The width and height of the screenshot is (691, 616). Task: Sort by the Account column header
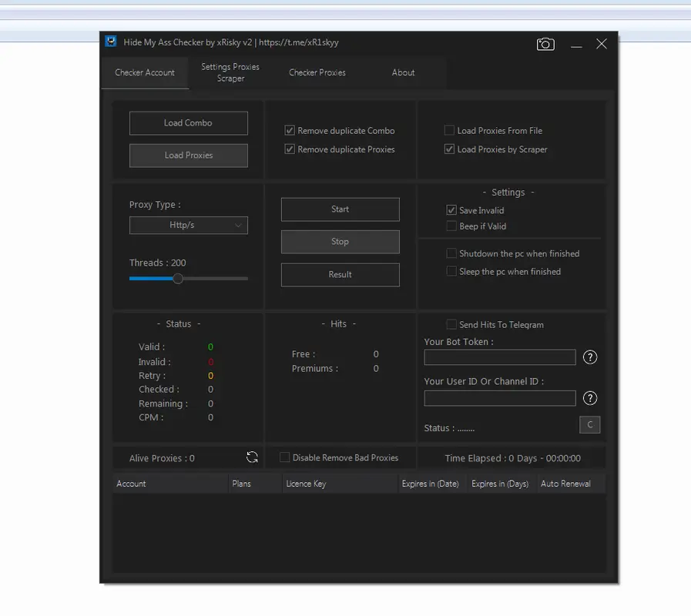click(169, 484)
